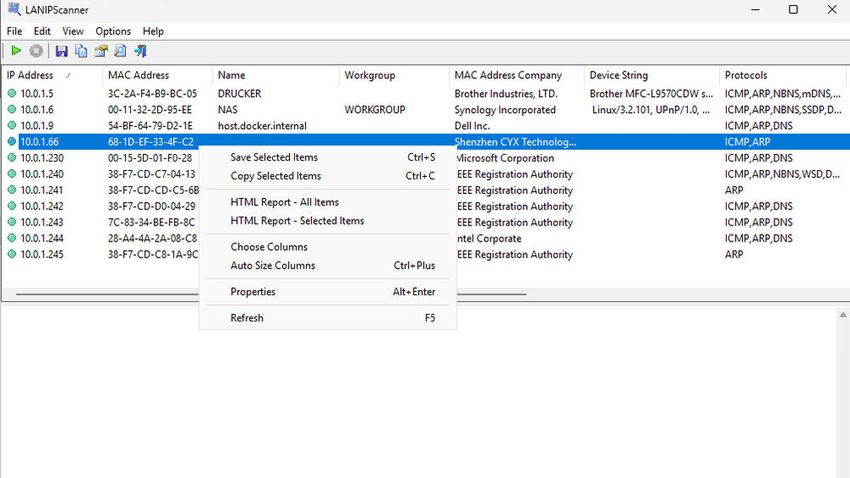850x478 pixels.
Task: Sort by the IP Address column header
Action: pyautogui.click(x=51, y=75)
